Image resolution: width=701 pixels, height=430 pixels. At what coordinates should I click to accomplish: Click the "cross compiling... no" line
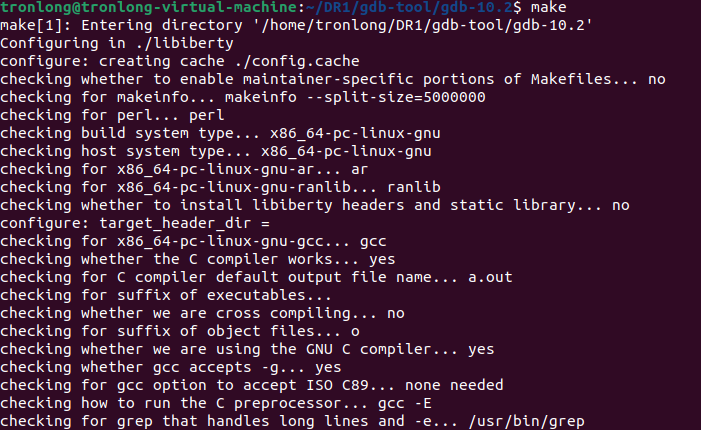[x=202, y=312]
